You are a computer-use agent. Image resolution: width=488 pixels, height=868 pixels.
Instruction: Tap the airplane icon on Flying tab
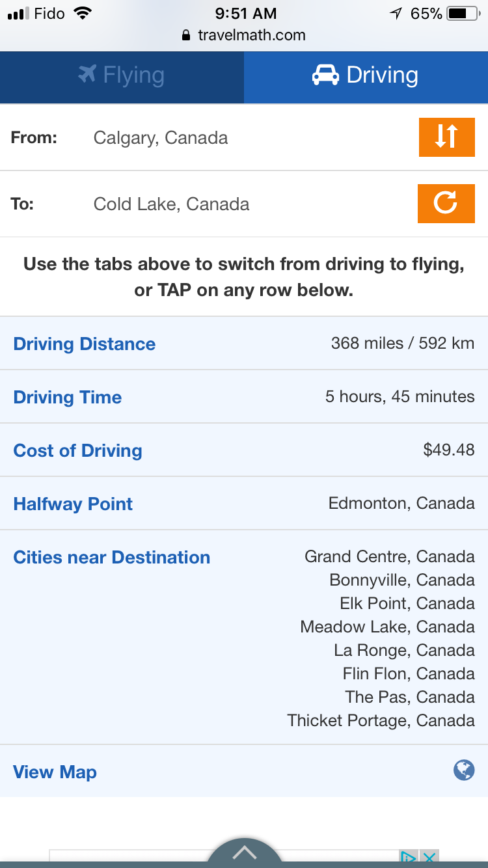click(87, 75)
